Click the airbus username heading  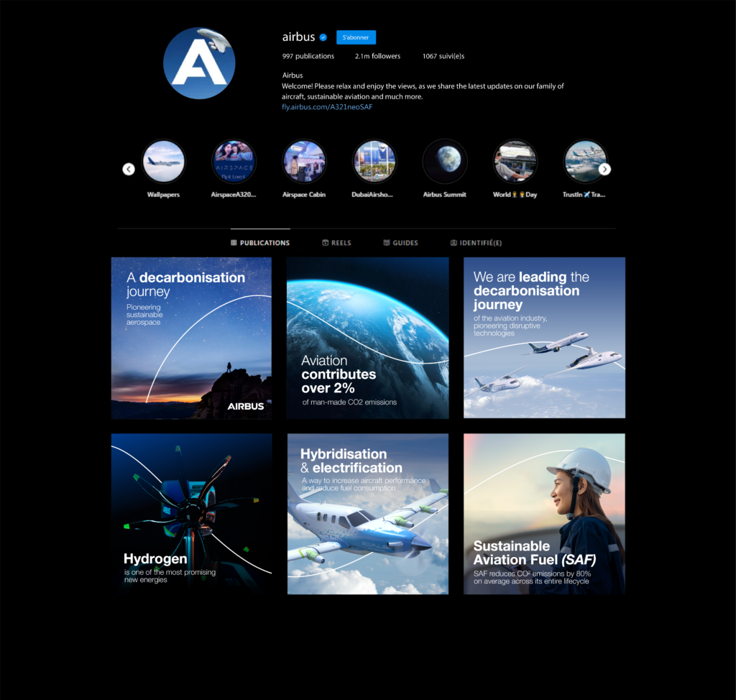click(x=298, y=37)
